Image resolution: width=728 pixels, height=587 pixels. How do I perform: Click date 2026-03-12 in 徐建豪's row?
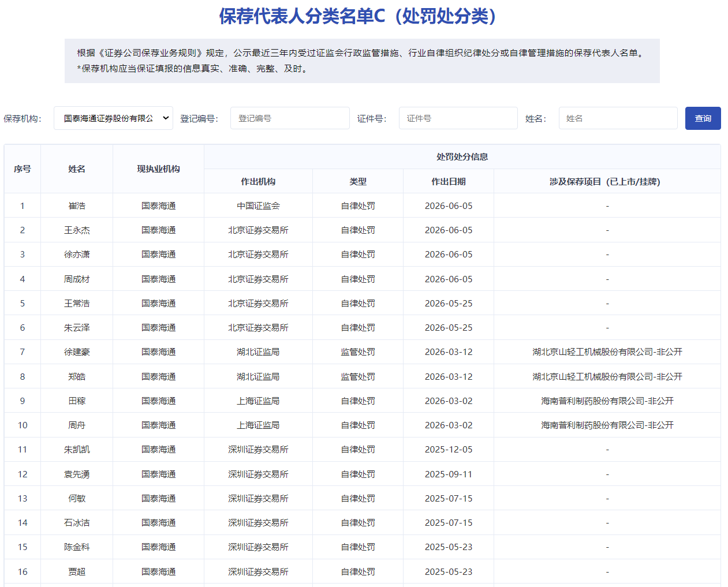[449, 352]
